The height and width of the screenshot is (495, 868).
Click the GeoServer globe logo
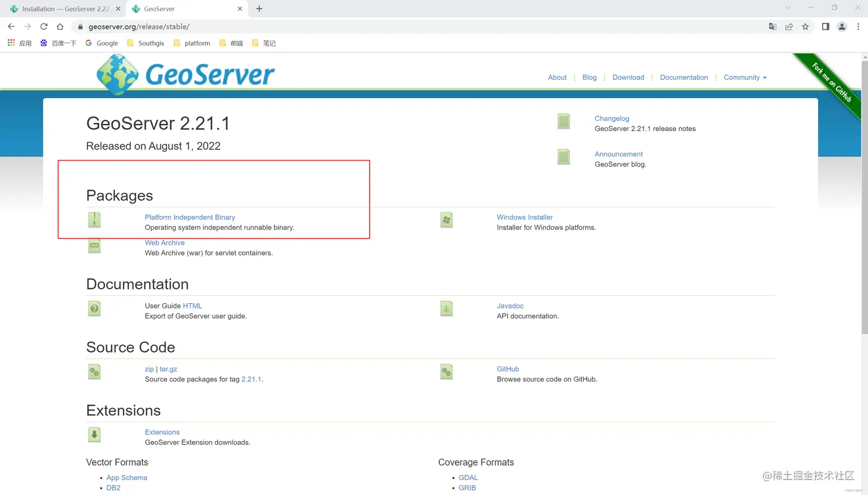(117, 74)
